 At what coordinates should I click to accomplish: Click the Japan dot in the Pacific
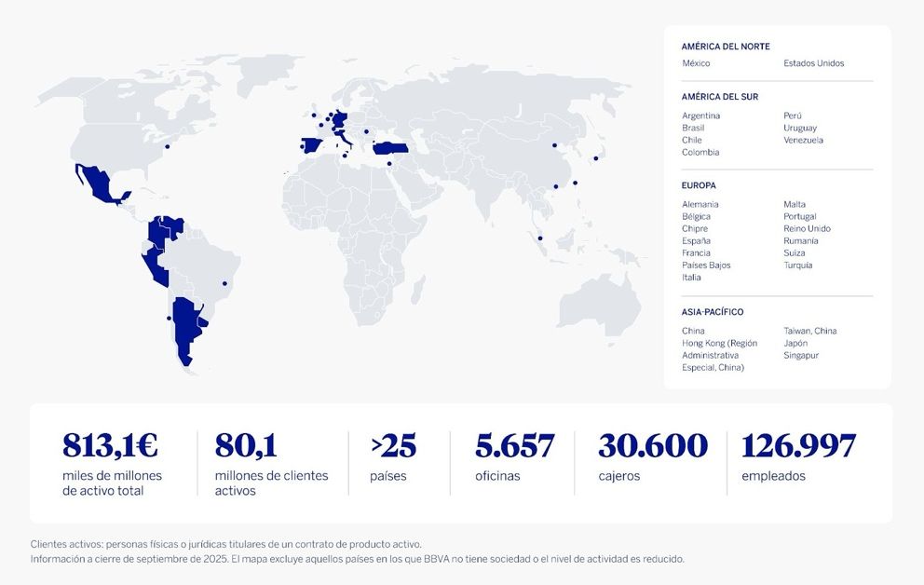596,157
